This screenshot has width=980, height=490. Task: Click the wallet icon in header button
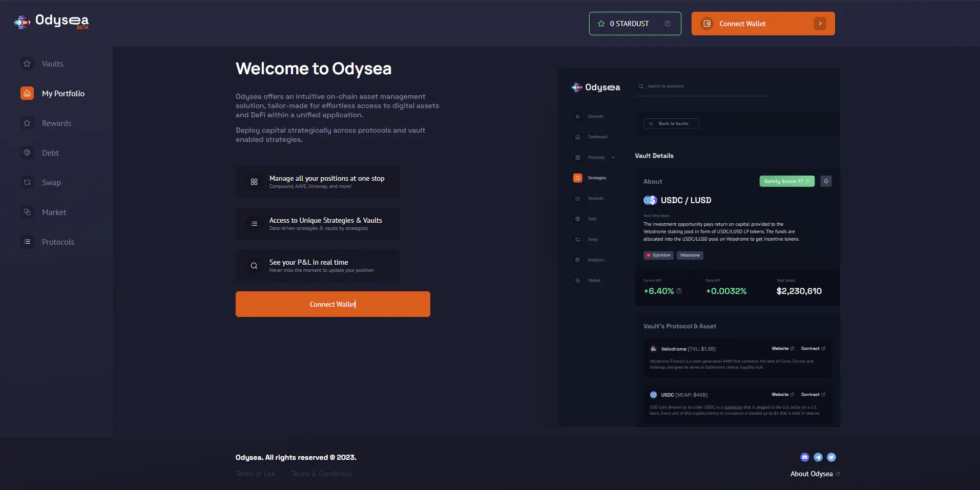click(x=707, y=24)
